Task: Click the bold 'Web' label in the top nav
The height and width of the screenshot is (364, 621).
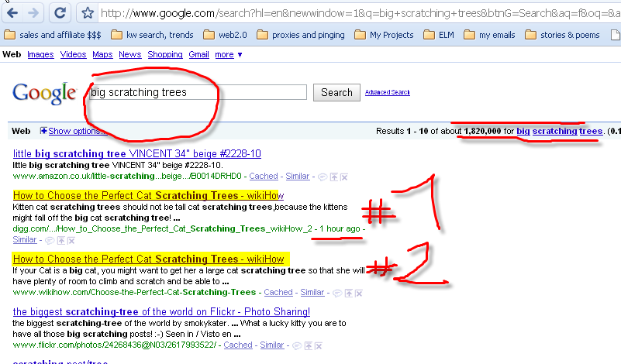Action: tap(12, 54)
